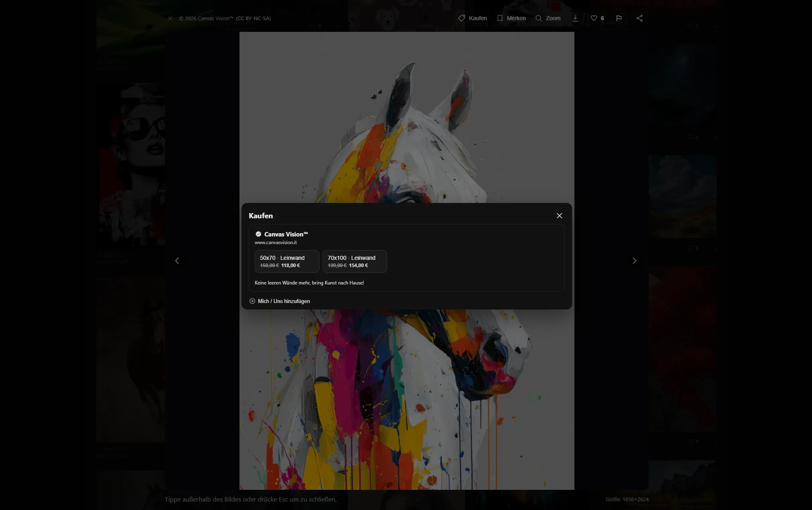Activate the Zoom magnifier icon
This screenshot has height=510, width=812.
(539, 18)
